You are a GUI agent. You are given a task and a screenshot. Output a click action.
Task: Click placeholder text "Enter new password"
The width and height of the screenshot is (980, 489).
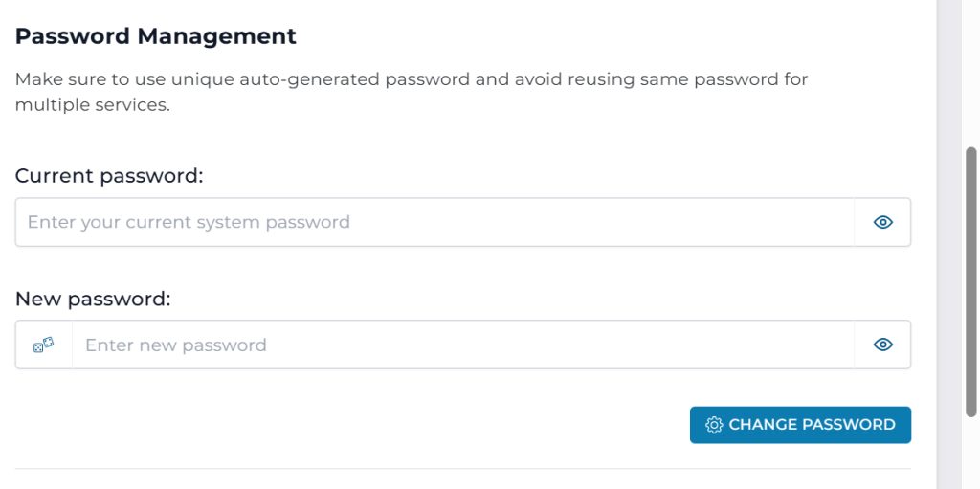point(176,345)
